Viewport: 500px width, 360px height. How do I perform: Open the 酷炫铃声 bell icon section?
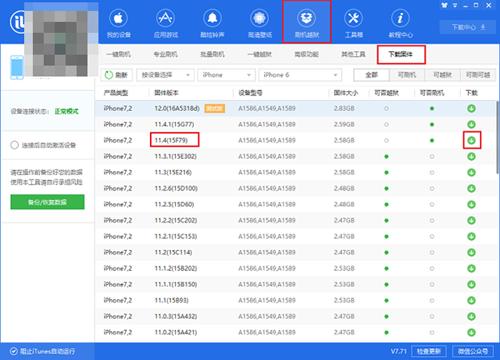[x=212, y=23]
